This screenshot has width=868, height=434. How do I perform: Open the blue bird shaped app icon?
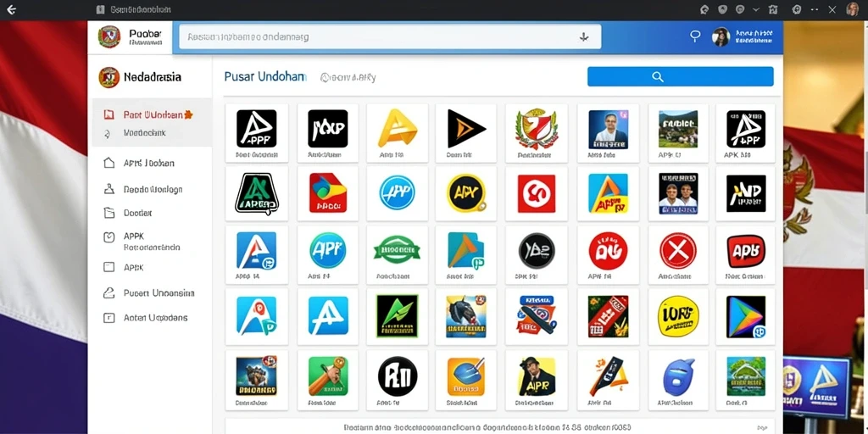pos(678,376)
